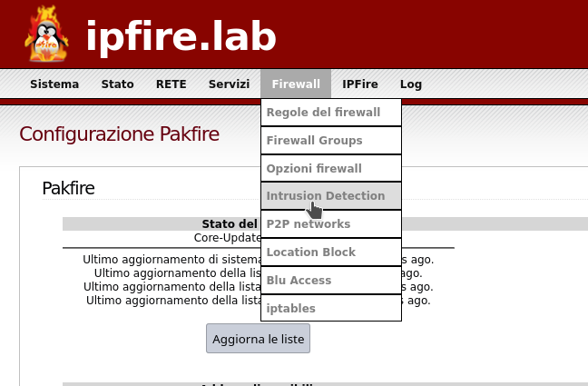Click the Aggiorna le liste button
Screen dimensions: 588x386
tap(258, 339)
